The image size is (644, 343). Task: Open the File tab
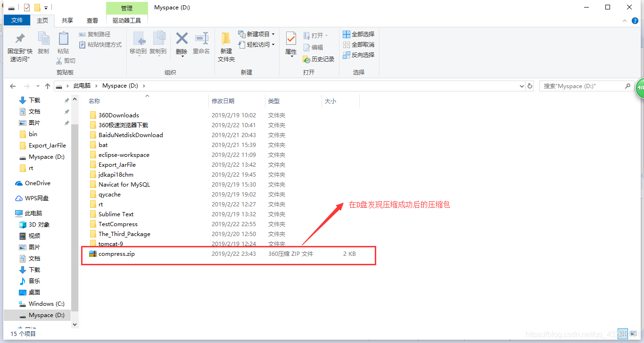pyautogui.click(x=17, y=20)
